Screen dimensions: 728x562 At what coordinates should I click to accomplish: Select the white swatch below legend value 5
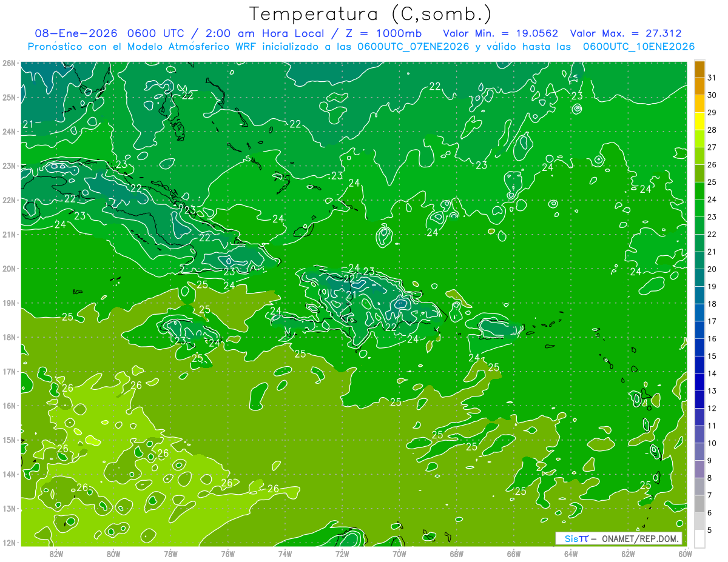699,539
